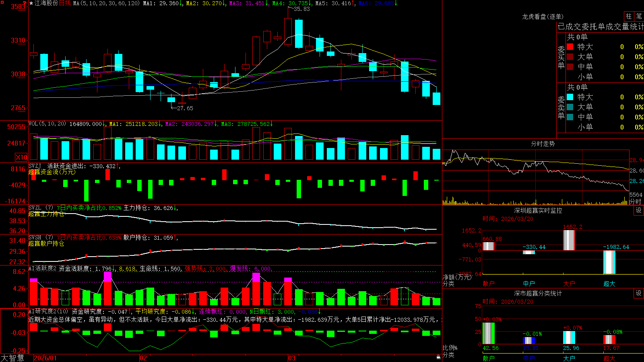This screenshot has height=362, width=644.
Task: Click dark red swatch for 委买单 大单
Action: [570, 57]
